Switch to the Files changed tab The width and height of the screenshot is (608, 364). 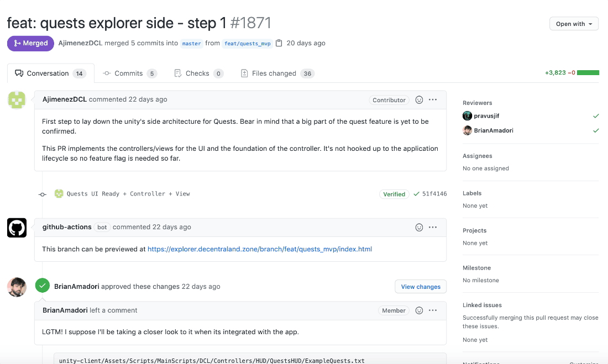tap(277, 73)
